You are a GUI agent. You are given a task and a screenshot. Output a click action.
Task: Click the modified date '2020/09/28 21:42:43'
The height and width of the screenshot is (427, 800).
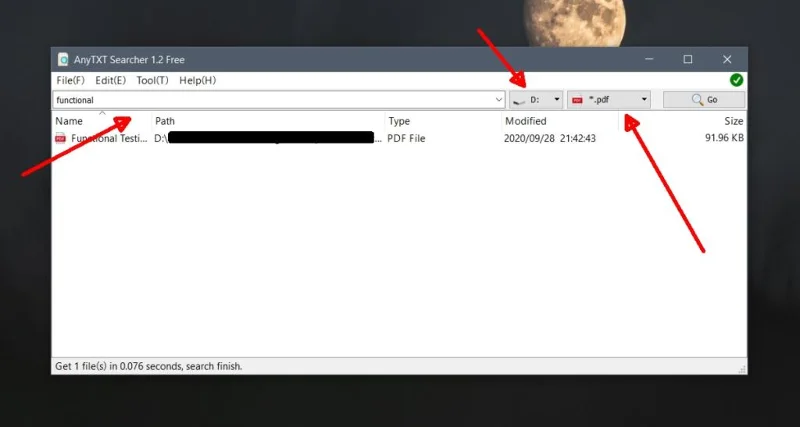pyautogui.click(x=549, y=138)
